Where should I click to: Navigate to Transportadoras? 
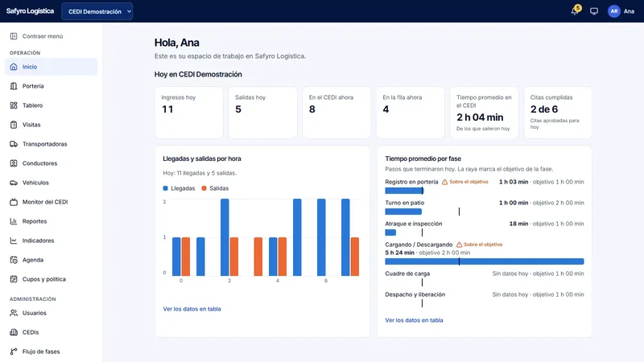[x=51, y=144]
